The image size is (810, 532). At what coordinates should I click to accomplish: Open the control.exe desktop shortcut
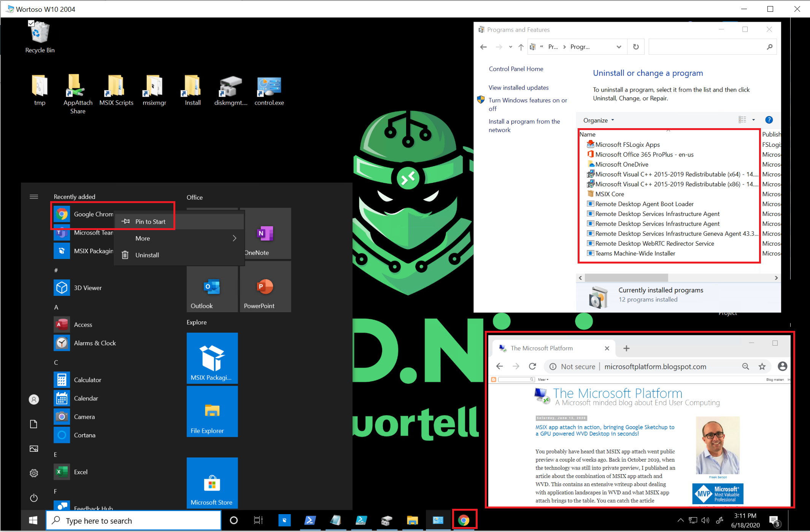tap(269, 90)
